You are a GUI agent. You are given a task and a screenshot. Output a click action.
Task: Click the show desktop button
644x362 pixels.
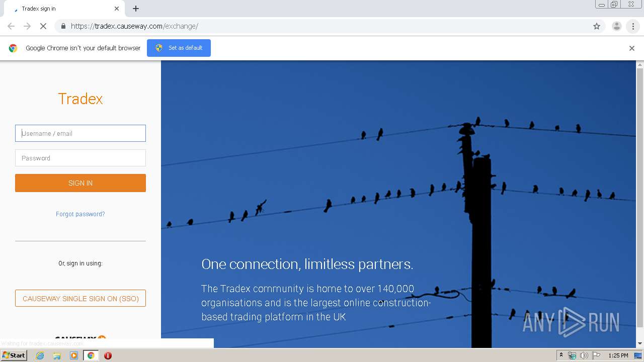coord(638,355)
